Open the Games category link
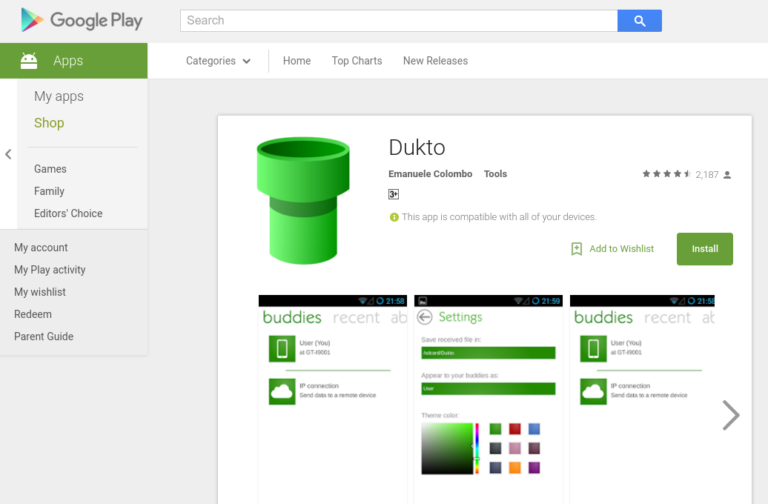 (x=50, y=169)
